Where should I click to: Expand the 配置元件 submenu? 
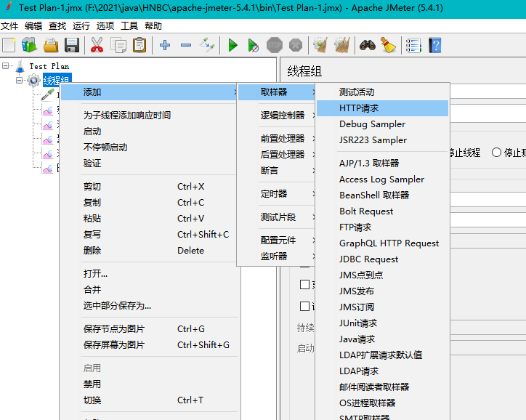click(277, 241)
